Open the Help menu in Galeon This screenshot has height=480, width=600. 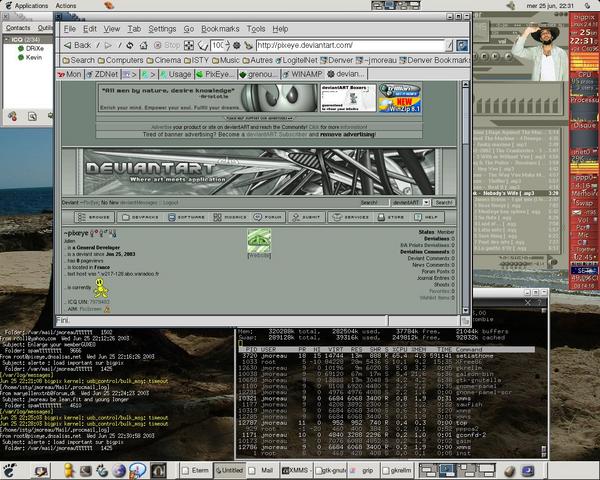280,29
